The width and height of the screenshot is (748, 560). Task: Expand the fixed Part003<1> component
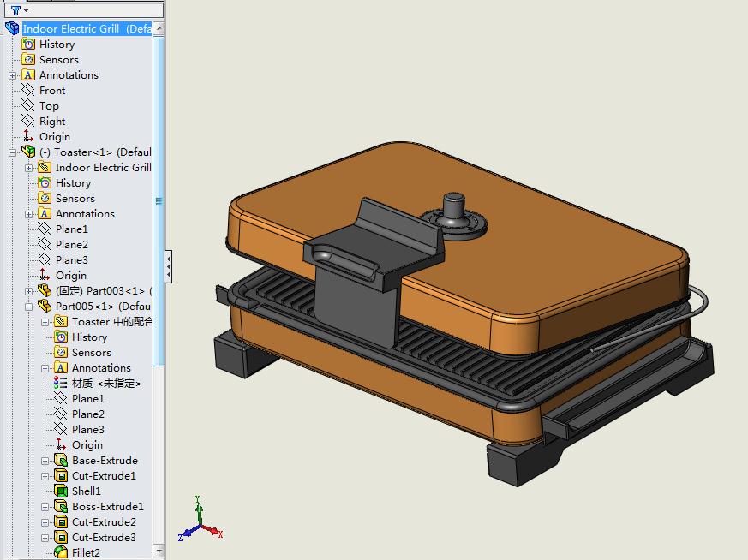click(29, 291)
